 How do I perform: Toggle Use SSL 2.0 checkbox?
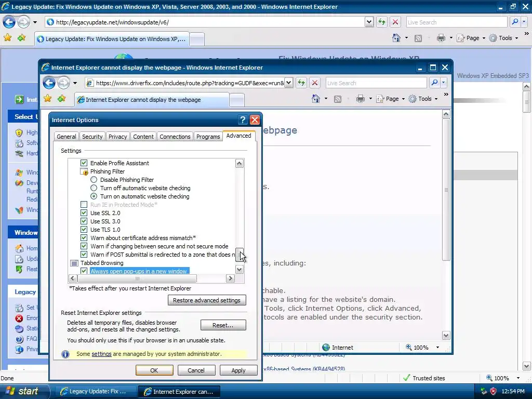(84, 212)
